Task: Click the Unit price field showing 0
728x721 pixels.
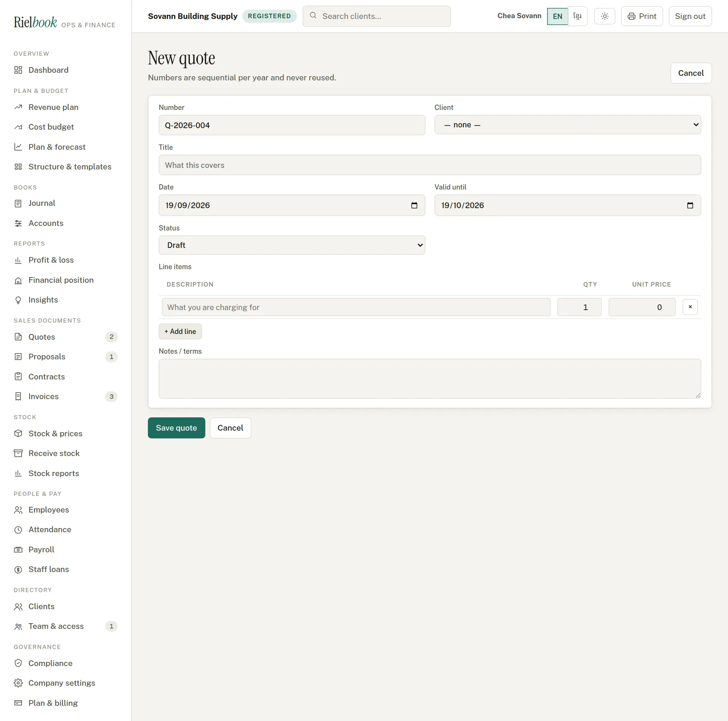Action: click(x=642, y=307)
